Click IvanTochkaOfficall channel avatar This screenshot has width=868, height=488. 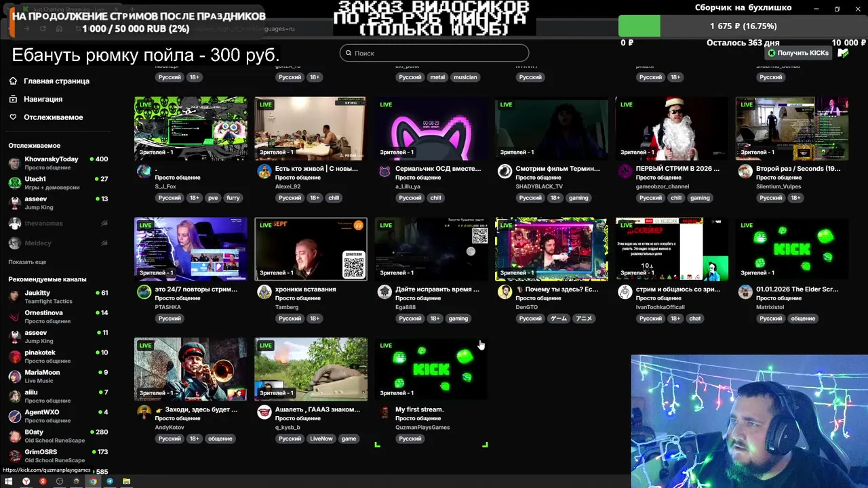625,291
